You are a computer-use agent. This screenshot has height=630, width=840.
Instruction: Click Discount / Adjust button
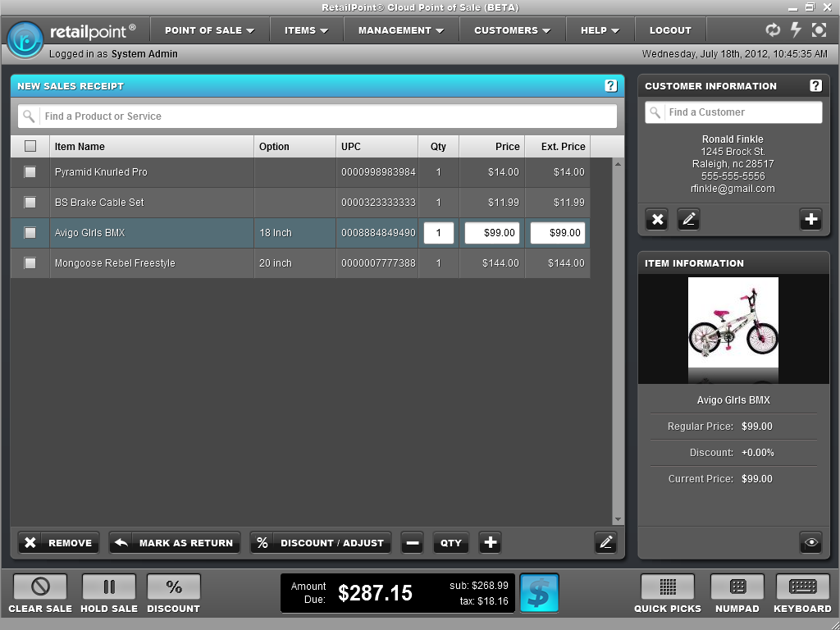pos(321,543)
